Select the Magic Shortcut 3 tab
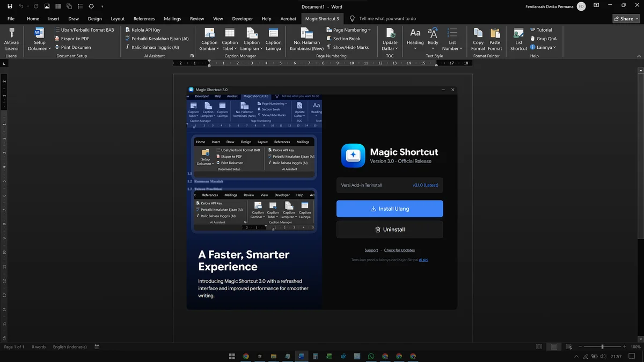Image resolution: width=644 pixels, height=362 pixels. point(322,18)
